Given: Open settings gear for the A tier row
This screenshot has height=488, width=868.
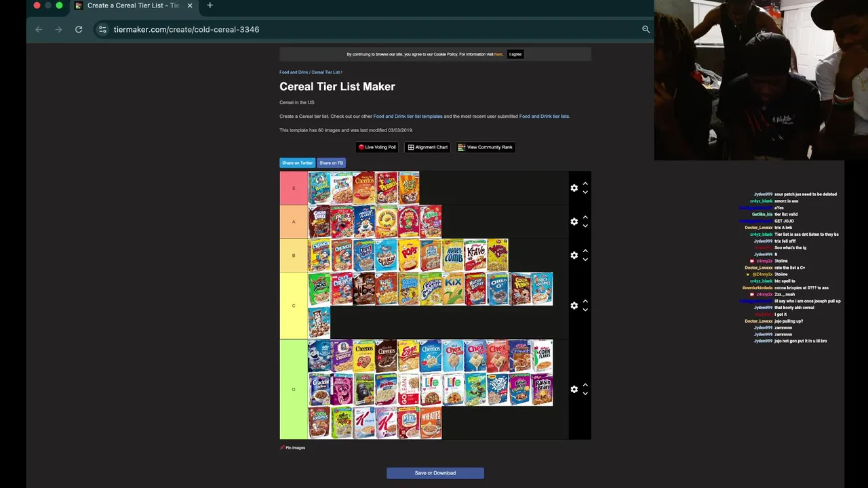Looking at the screenshot, I should (x=574, y=222).
